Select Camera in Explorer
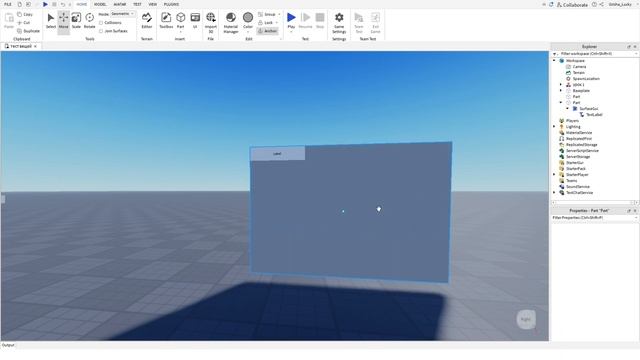 tap(579, 67)
